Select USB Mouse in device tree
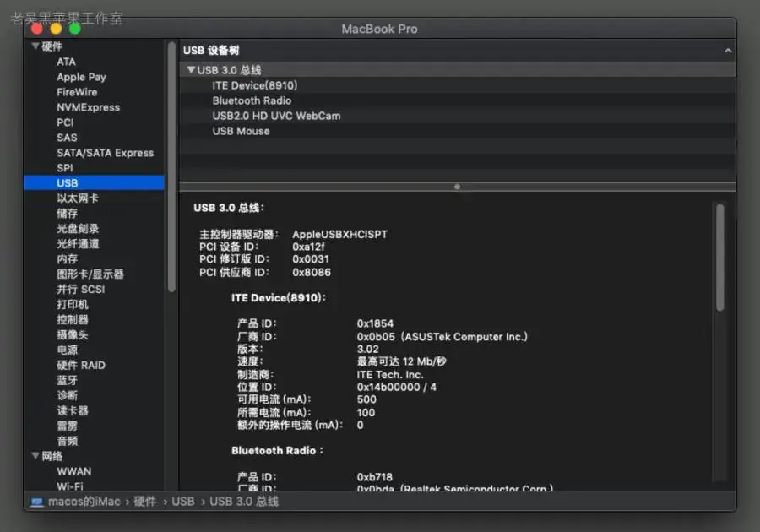This screenshot has height=532, width=760. [x=241, y=131]
